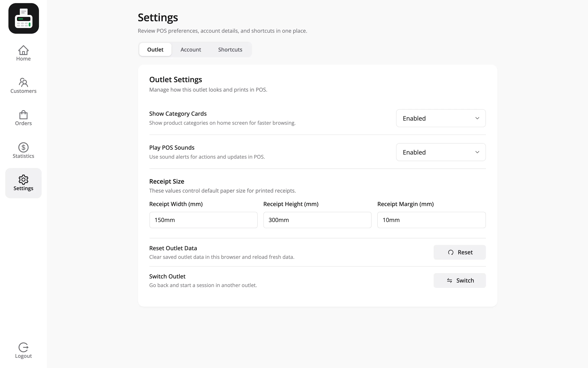Screen dimensions: 588x368
Task: Open the Customers section
Action: coord(23,86)
